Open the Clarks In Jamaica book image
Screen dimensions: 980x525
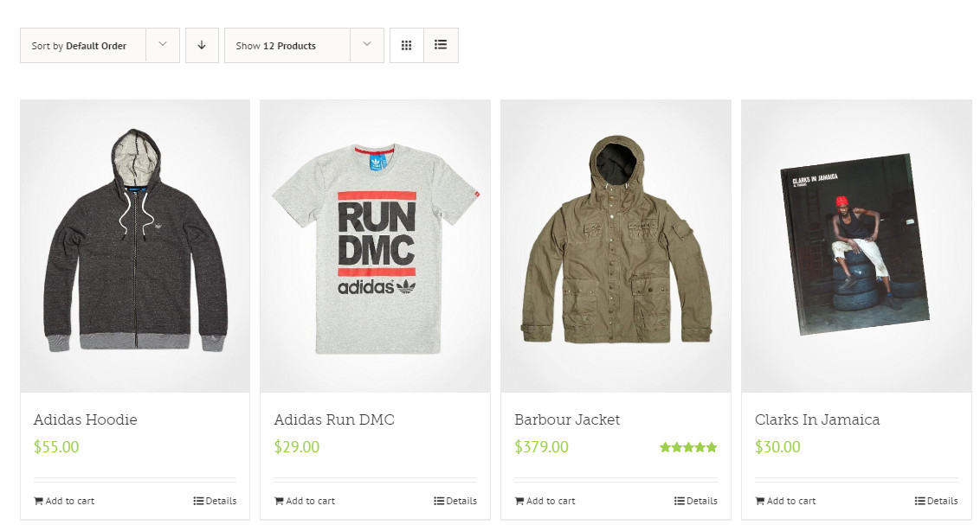coord(856,246)
